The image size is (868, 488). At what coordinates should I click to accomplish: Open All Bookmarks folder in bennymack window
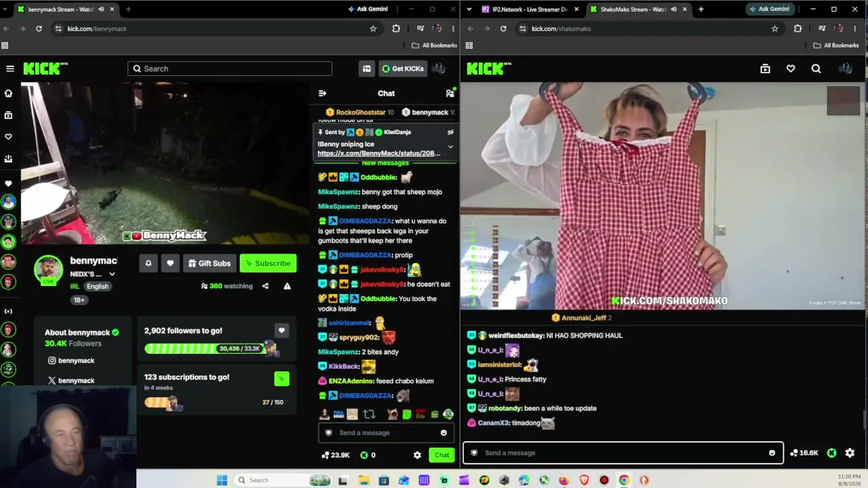coord(435,45)
